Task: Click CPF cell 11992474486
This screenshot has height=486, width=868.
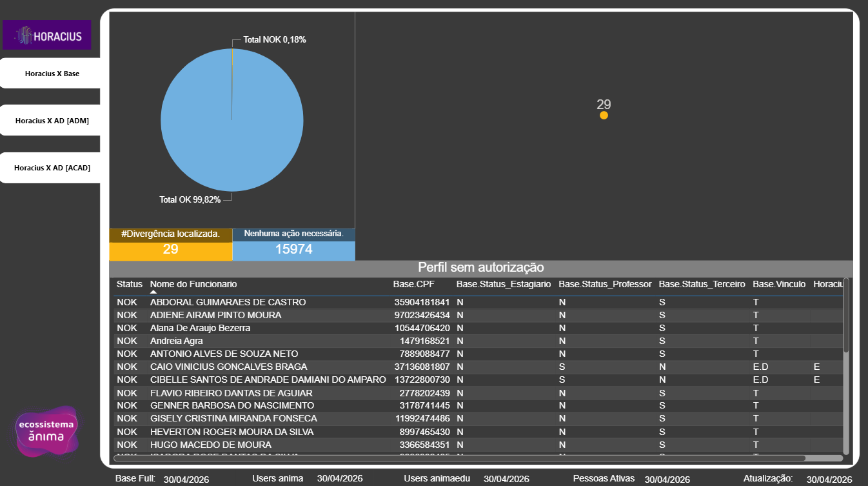Action: [x=422, y=418]
